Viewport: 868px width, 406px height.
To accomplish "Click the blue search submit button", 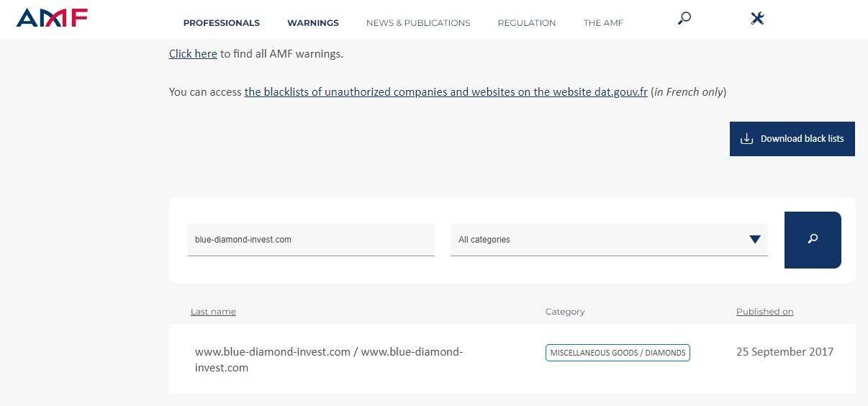I will (x=813, y=240).
